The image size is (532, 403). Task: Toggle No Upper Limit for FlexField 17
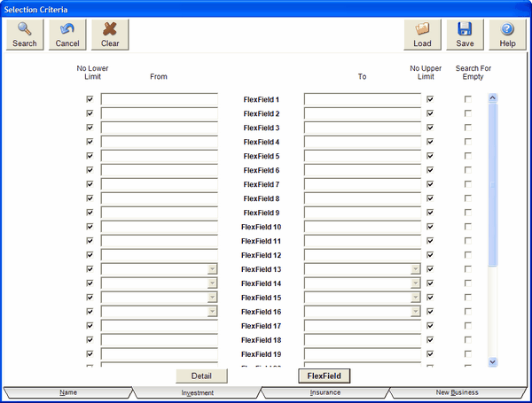[430, 325]
